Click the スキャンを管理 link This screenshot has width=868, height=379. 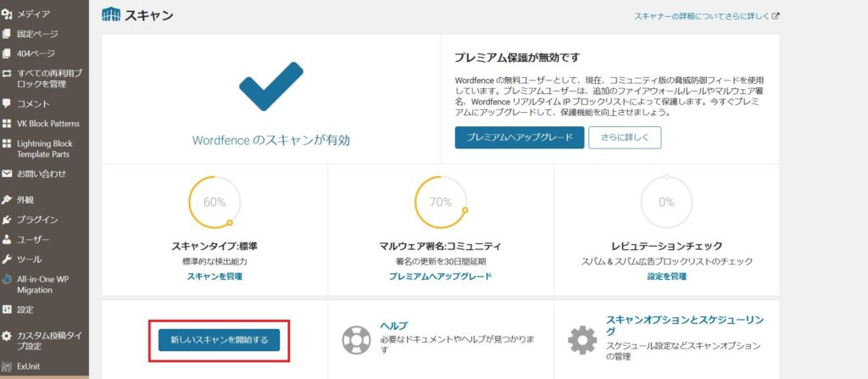[x=214, y=276]
